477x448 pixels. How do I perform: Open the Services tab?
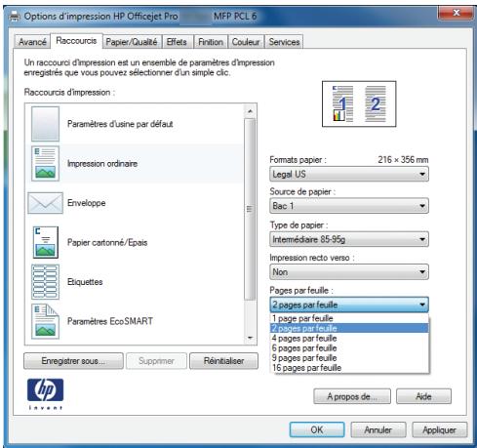pyautogui.click(x=284, y=42)
